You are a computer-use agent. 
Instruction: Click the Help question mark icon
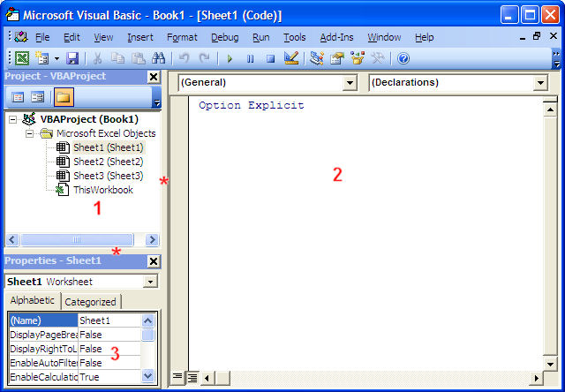403,58
